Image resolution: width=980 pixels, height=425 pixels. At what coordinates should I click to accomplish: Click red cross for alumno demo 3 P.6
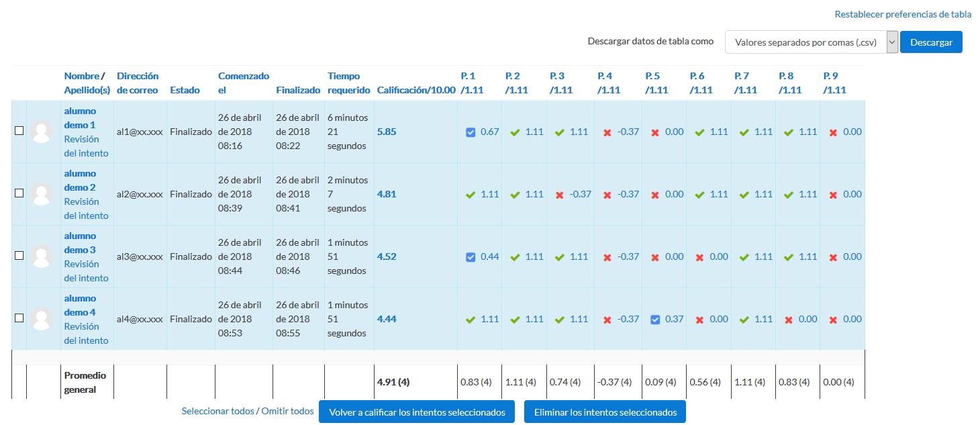699,257
